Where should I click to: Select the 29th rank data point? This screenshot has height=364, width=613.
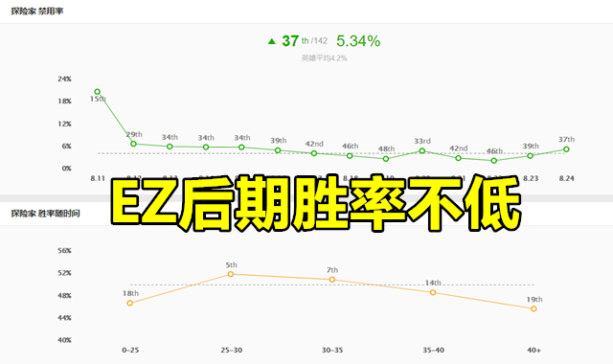pyautogui.click(x=134, y=144)
